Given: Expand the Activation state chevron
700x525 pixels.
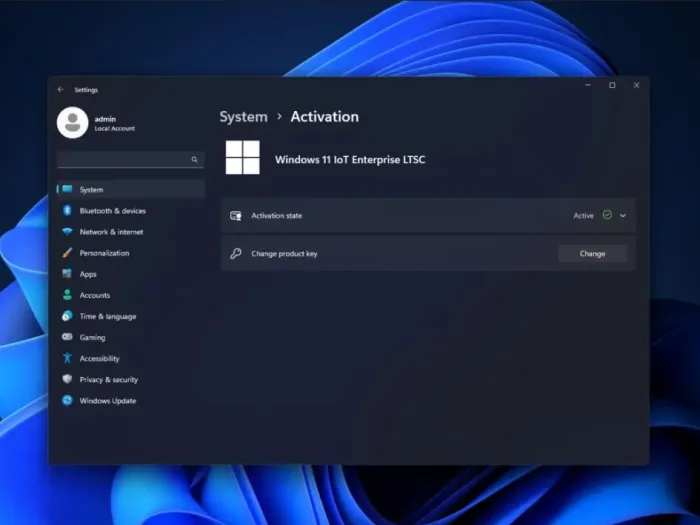Looking at the screenshot, I should [623, 216].
